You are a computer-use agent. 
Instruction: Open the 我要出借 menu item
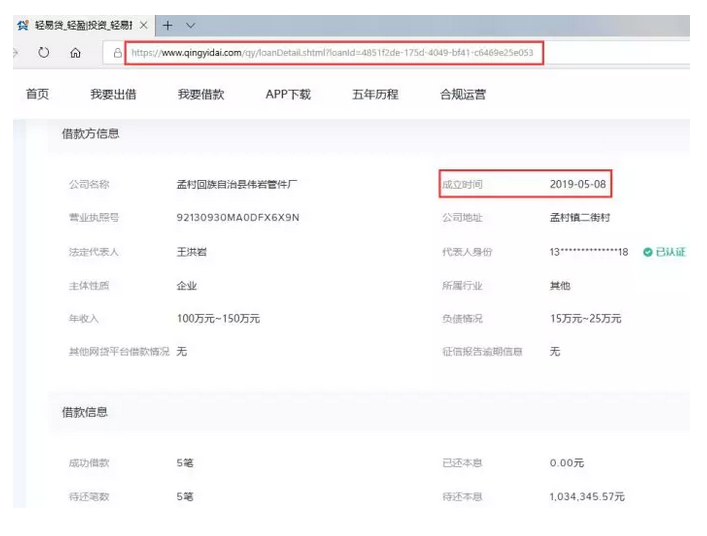click(113, 94)
